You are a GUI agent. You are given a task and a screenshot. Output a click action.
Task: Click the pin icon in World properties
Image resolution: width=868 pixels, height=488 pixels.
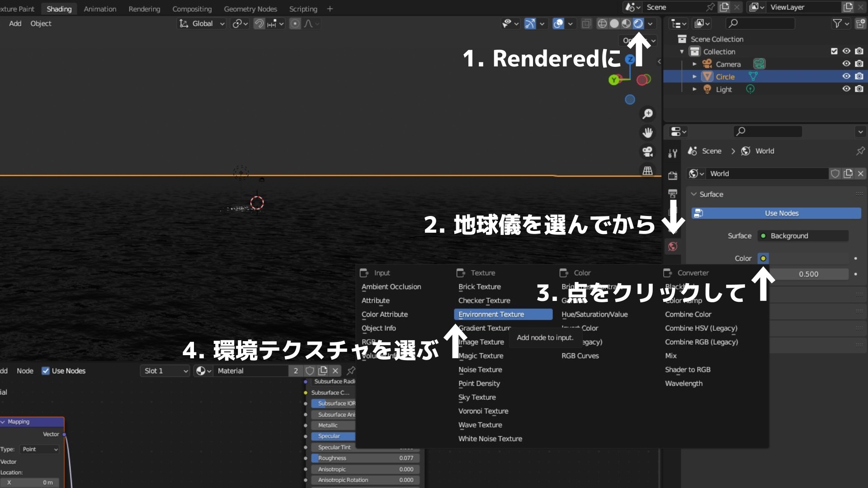click(x=860, y=151)
